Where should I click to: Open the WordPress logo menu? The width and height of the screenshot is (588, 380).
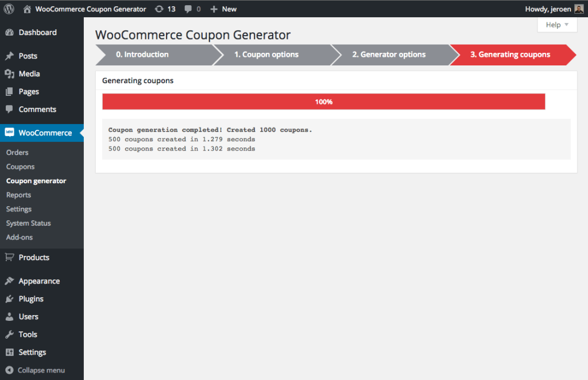pos(8,9)
